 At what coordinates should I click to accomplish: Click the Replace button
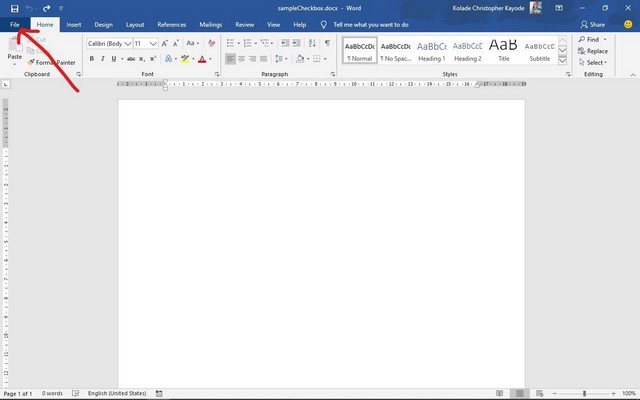[x=596, y=51]
